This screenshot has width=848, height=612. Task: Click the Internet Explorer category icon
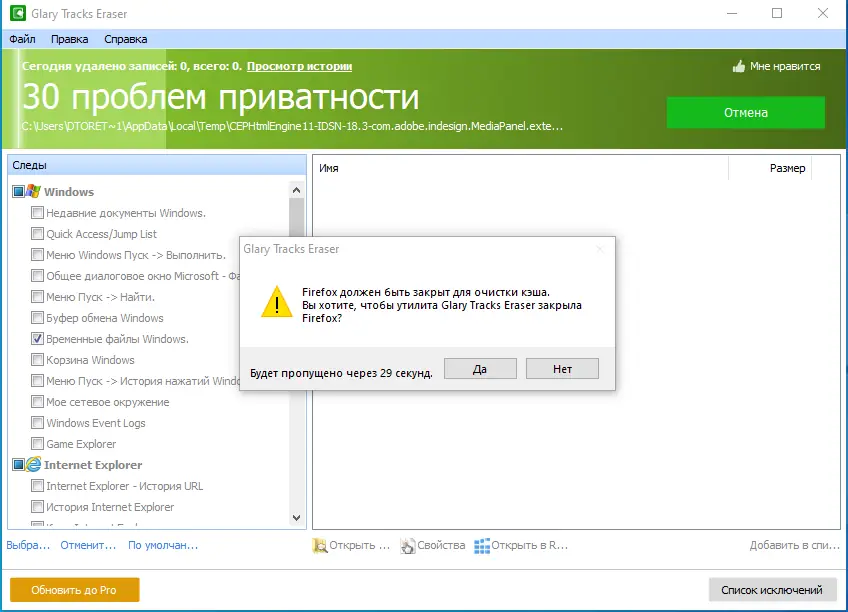pos(34,464)
